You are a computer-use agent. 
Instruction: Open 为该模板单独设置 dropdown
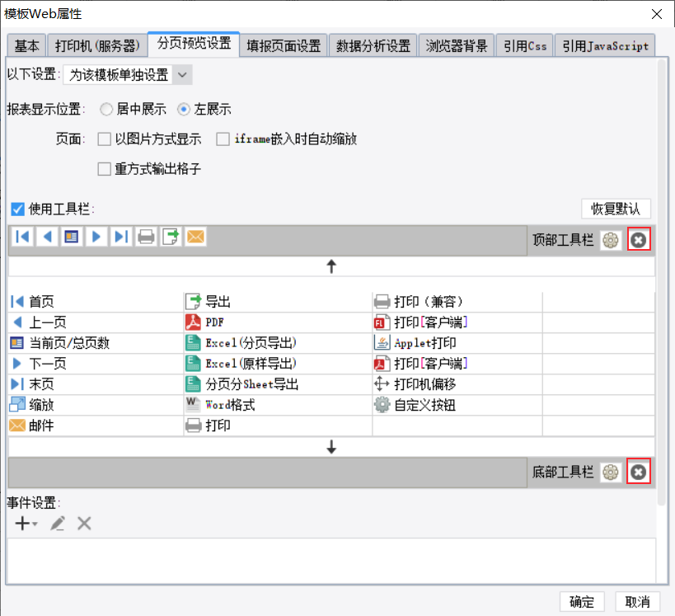pos(128,75)
